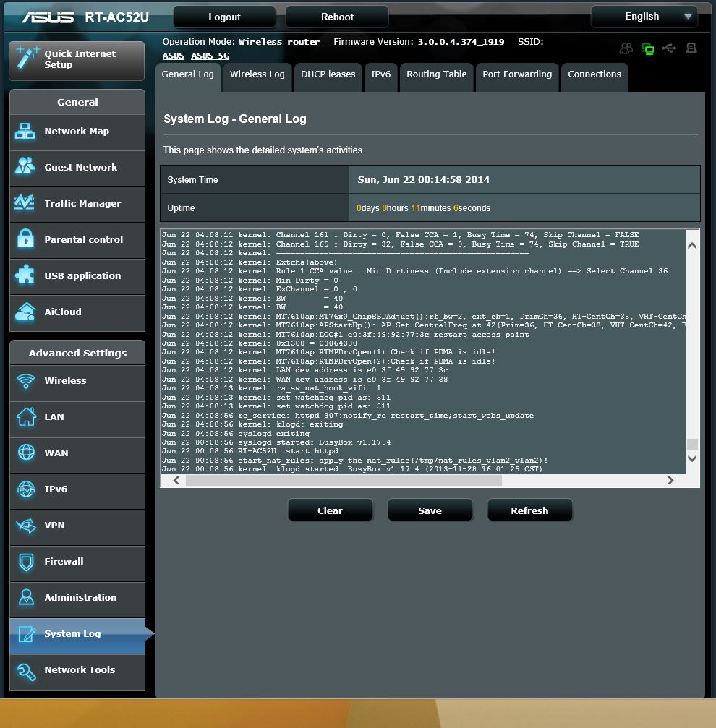The height and width of the screenshot is (728, 716).
Task: Click the log's vertical scrollbar up arrow
Action: coord(692,246)
